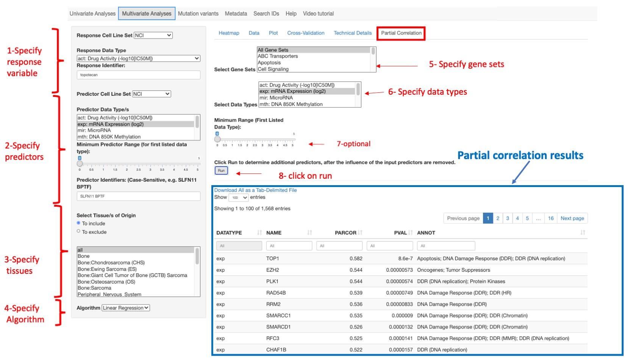644x362 pixels.
Task: Switch to the Heatmap tab
Action: pos(229,33)
